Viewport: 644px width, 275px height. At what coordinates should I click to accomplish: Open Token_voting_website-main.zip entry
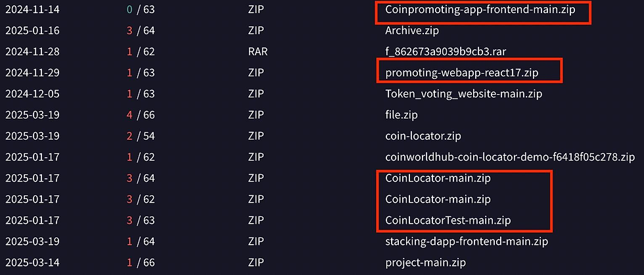(x=464, y=93)
